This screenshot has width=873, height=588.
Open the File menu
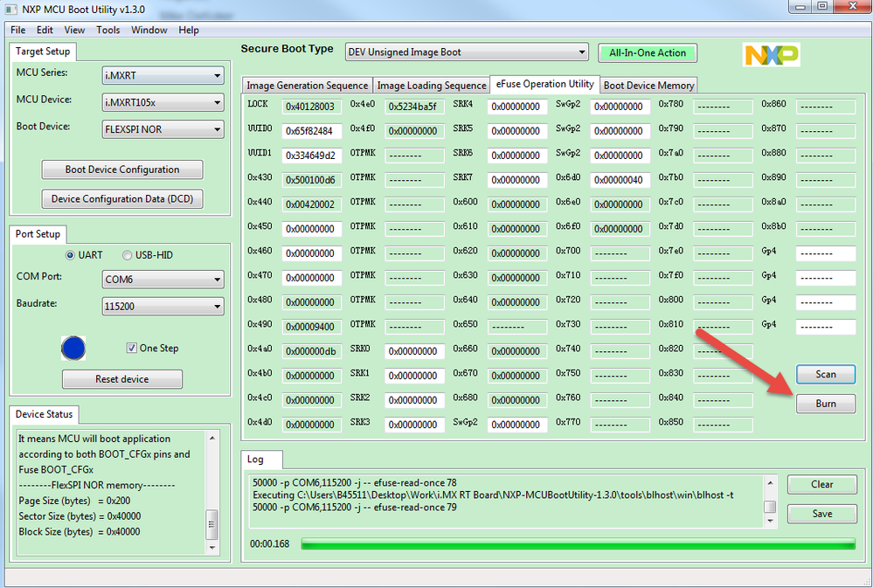click(17, 30)
